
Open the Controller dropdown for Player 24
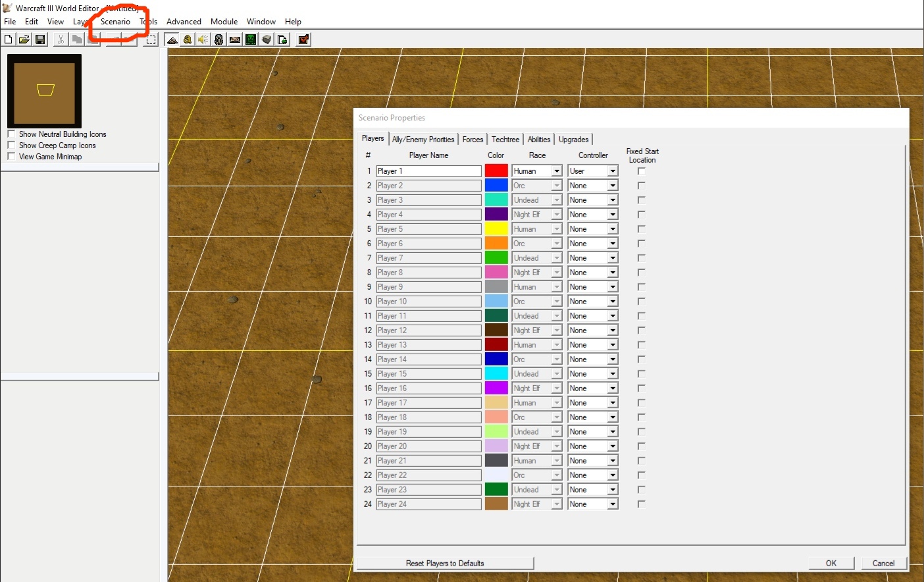612,504
